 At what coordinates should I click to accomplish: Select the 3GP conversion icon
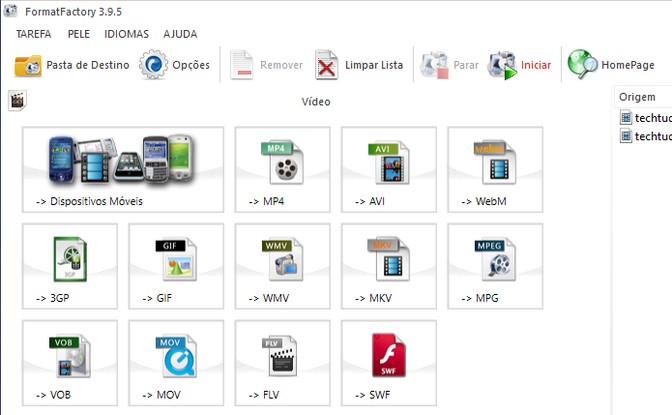point(70,259)
